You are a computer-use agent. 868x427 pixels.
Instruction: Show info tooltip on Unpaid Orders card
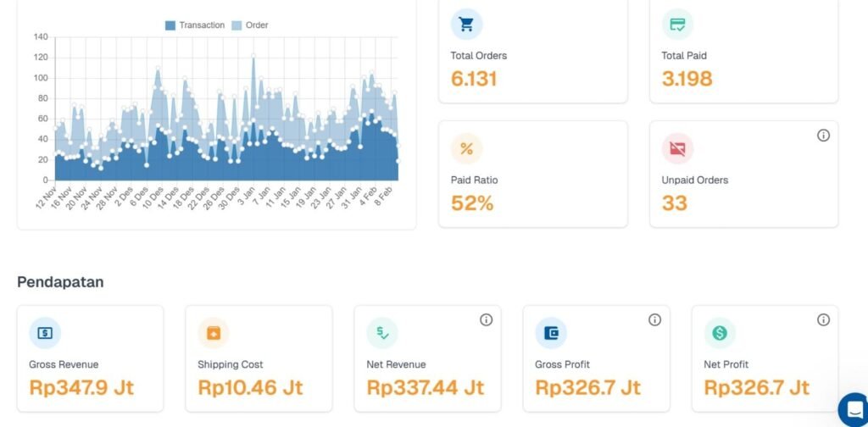coord(823,136)
